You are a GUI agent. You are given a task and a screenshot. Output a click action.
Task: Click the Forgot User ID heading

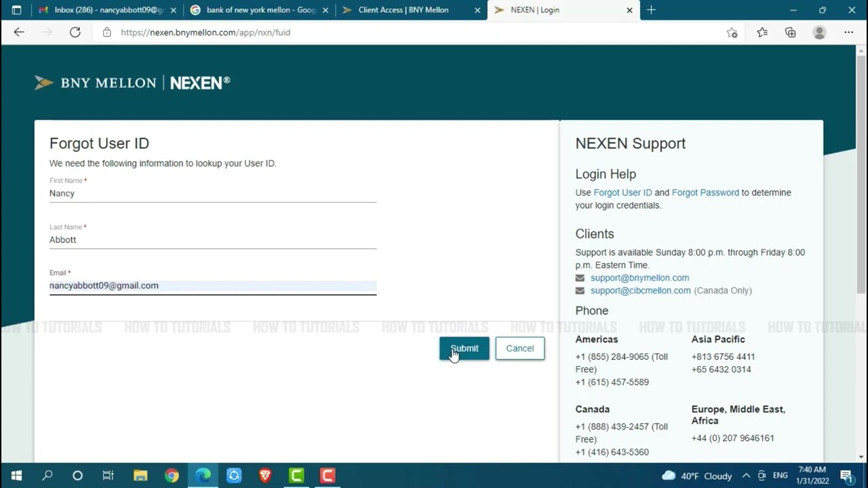tap(99, 144)
